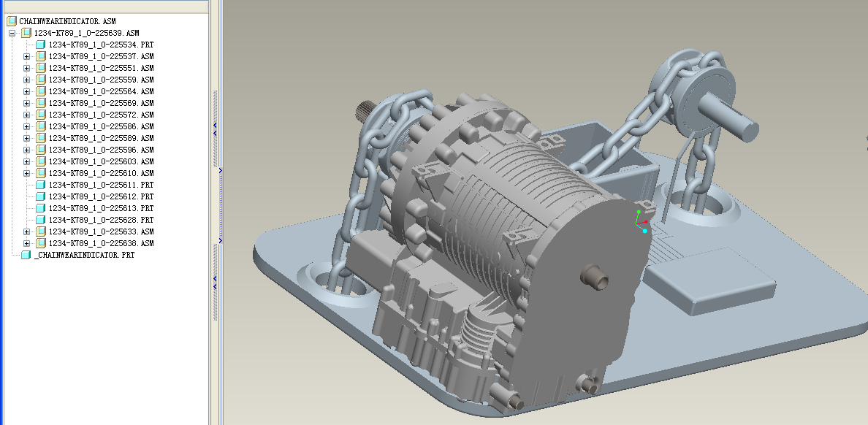Select 1234-K789_1_0-225564.ASM label
Screen dimensions: 868x425
click(102, 91)
